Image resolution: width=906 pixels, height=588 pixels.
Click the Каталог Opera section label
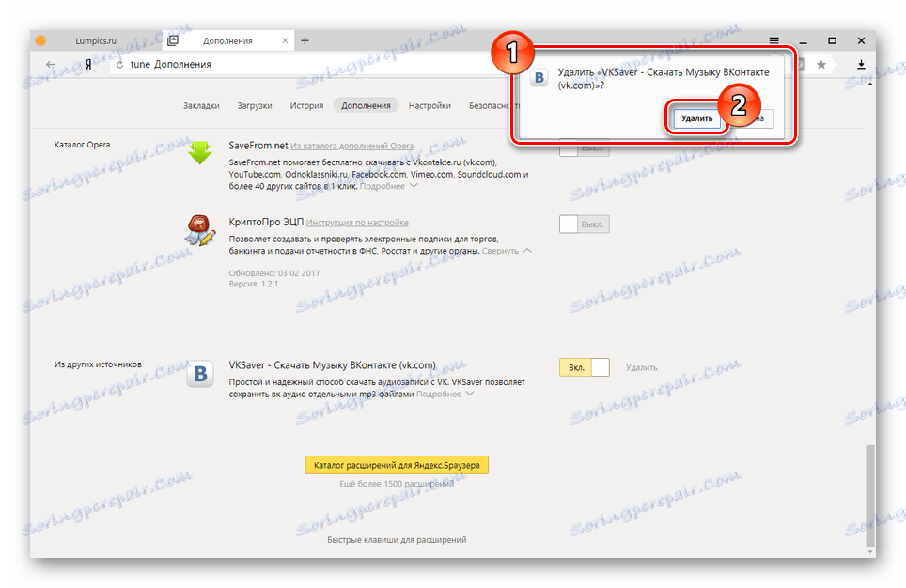point(82,145)
